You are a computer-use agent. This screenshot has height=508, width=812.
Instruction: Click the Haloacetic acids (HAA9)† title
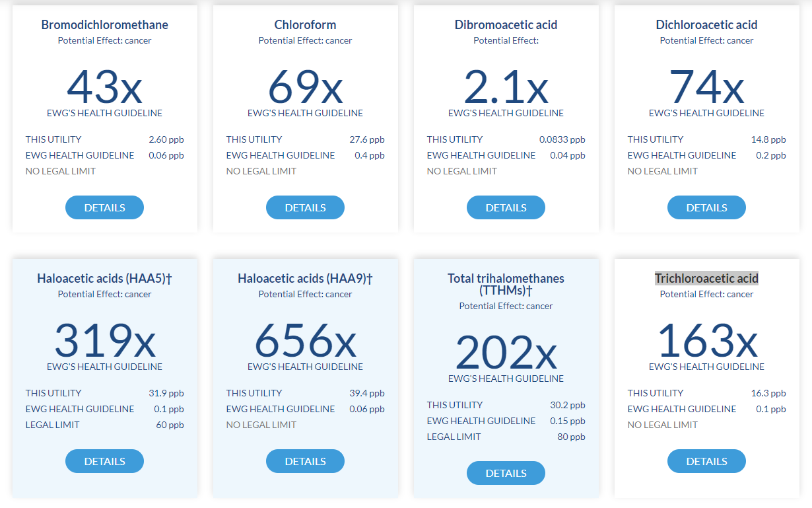[305, 279]
